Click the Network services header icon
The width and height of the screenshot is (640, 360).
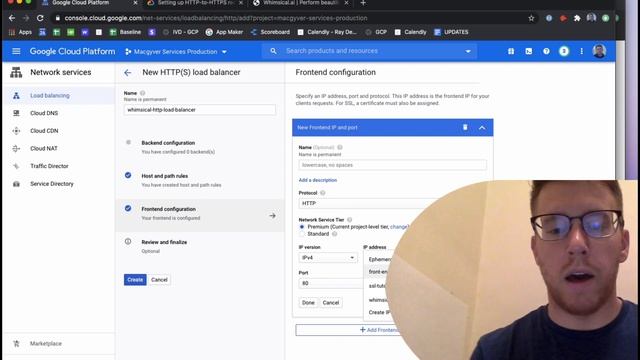pos(16,72)
